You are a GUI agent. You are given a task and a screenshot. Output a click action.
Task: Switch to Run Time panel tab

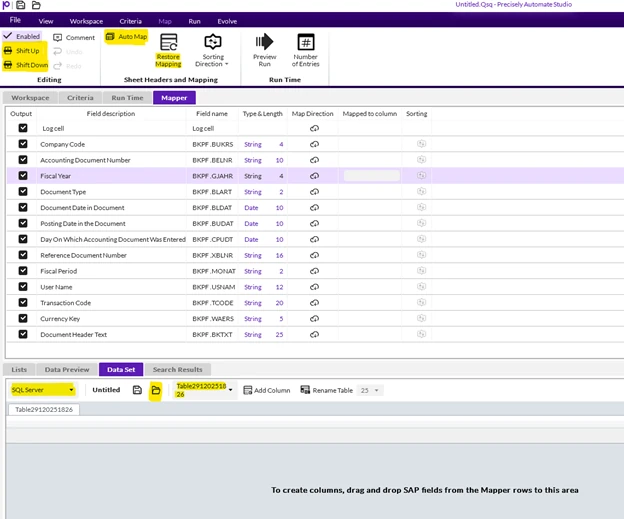click(127, 98)
